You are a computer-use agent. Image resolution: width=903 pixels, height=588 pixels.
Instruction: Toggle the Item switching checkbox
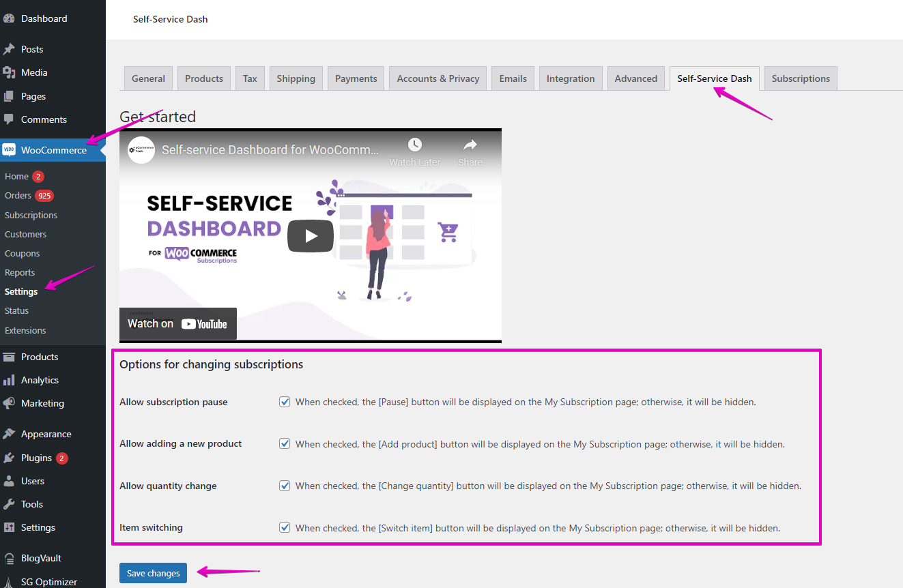(285, 527)
